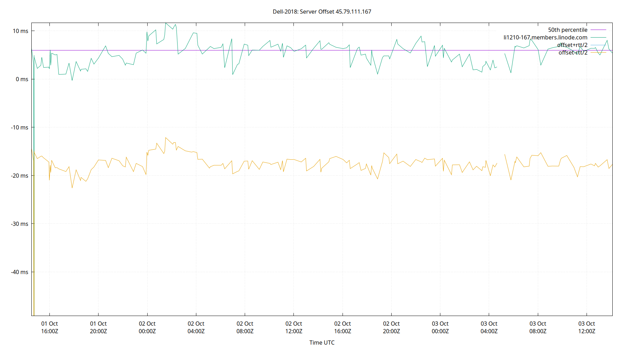Click the li1210-167.members.linode.com legend entry

click(x=545, y=38)
